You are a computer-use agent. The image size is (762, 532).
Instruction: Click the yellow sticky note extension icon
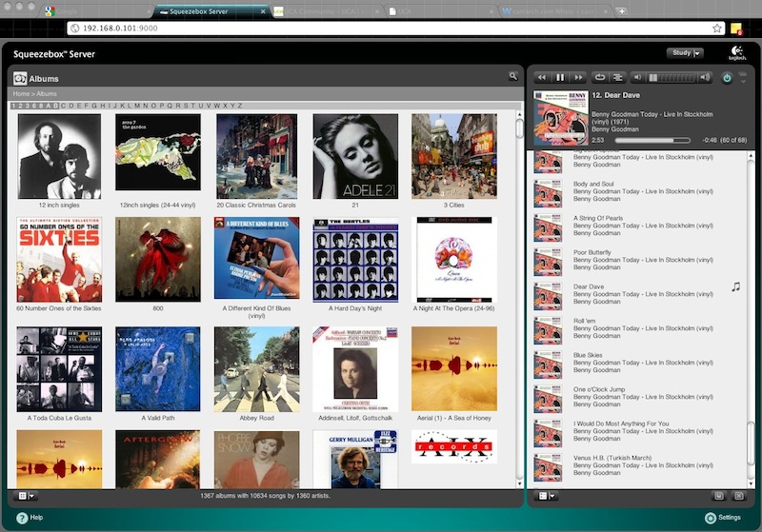pos(736,29)
